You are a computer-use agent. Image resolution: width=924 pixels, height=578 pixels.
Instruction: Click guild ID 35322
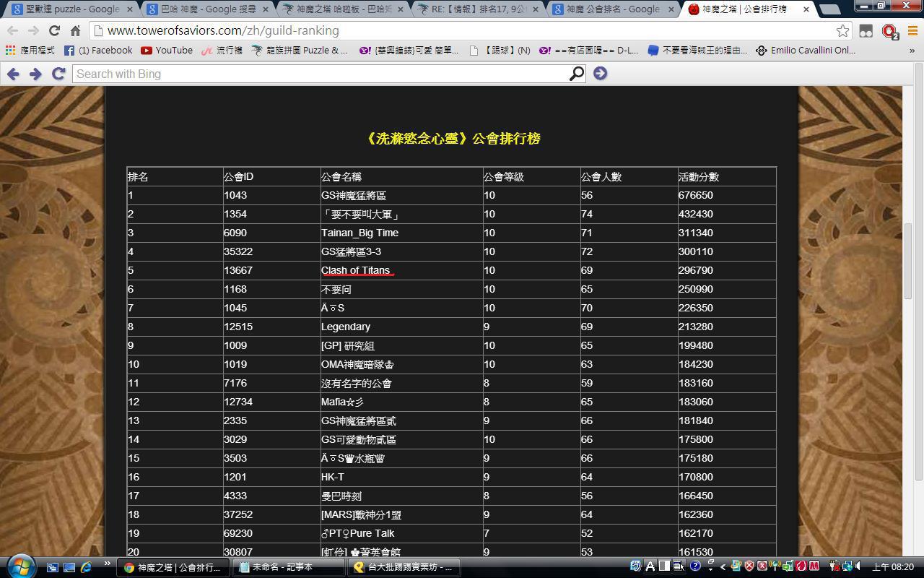point(238,251)
